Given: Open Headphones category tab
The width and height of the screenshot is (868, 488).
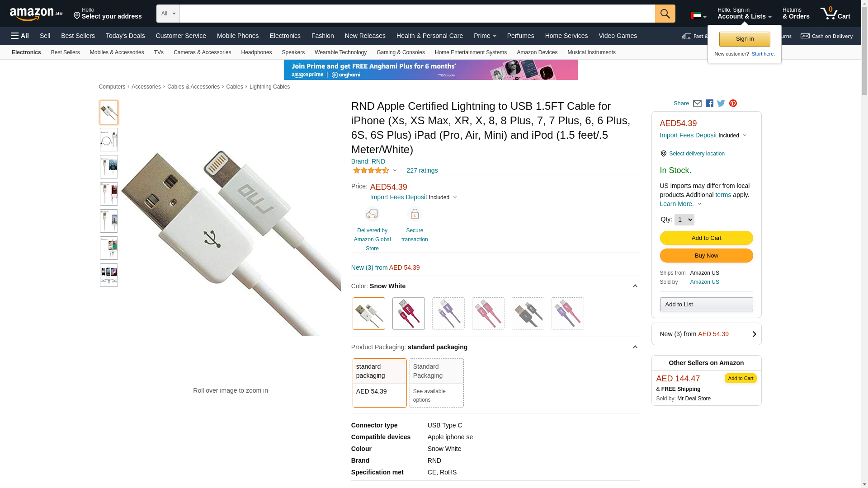Looking at the screenshot, I should tap(256, 52).
